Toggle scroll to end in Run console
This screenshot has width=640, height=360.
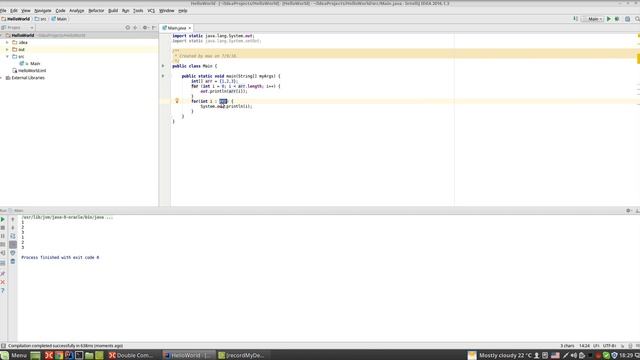13,244
